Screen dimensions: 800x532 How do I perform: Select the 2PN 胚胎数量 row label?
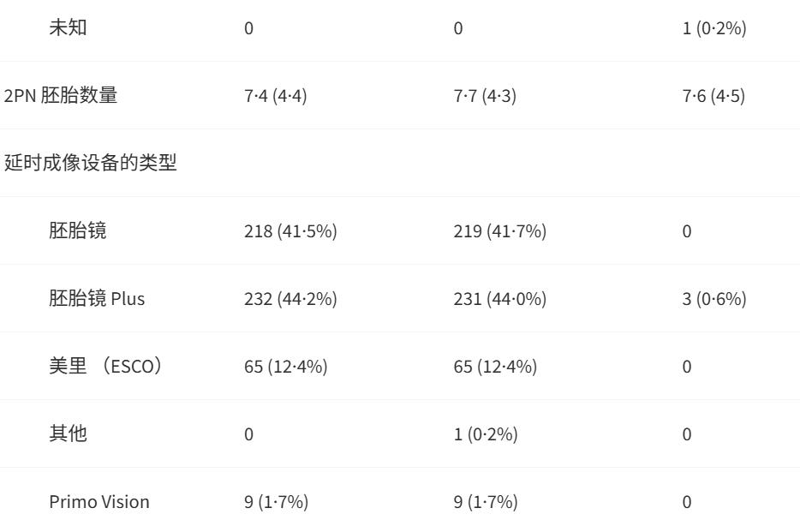[x=61, y=95]
